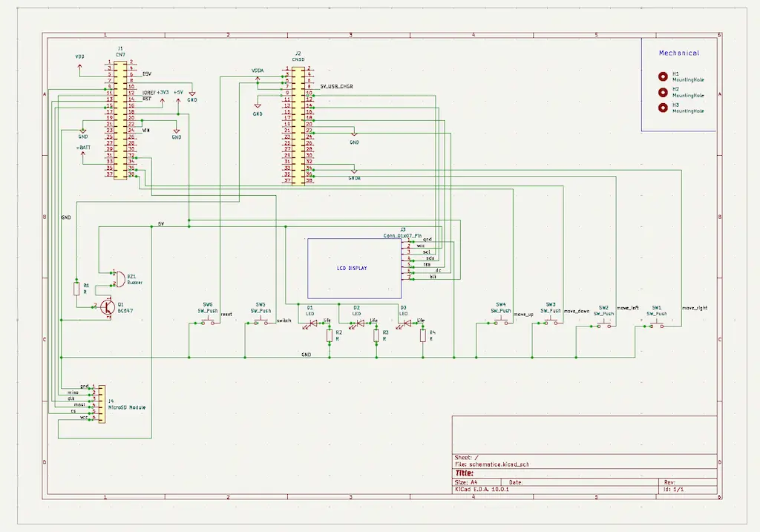Click the Date: field in title block
Screen dimensions: 760x532
tap(516, 482)
